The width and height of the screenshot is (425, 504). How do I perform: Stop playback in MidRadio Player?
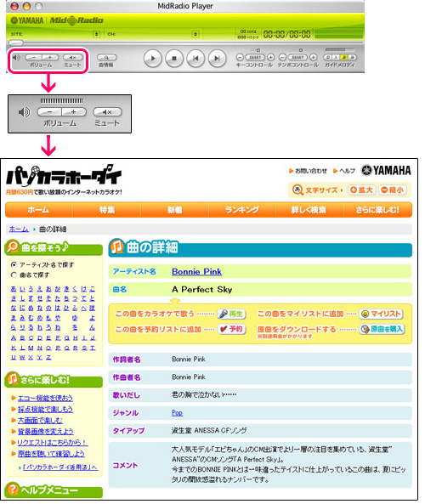174,59
